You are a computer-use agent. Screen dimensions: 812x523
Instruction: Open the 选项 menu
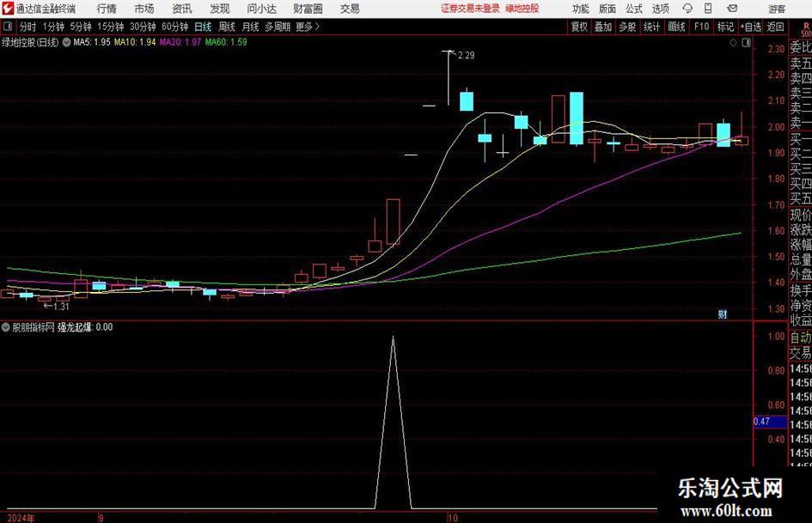point(660,9)
